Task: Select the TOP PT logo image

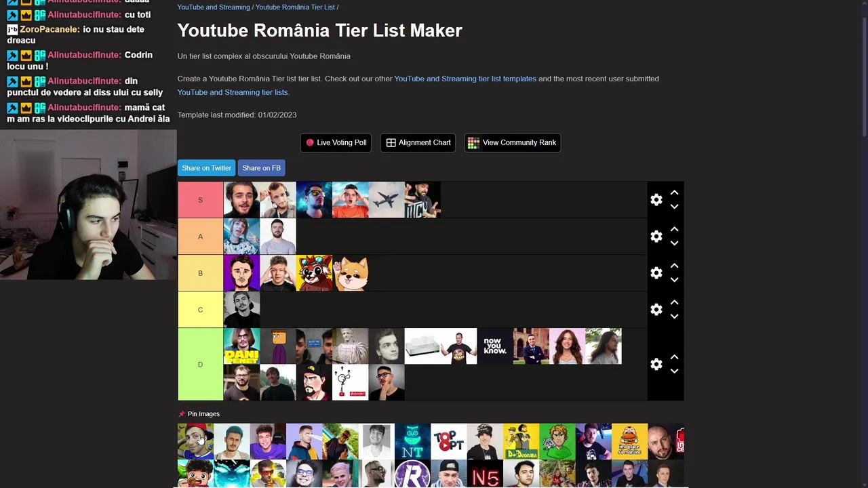Action: pyautogui.click(x=449, y=441)
